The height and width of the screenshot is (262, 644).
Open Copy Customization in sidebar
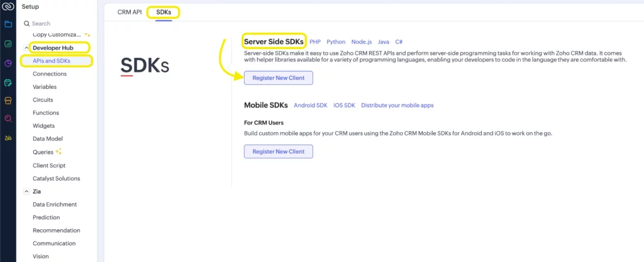coord(57,35)
